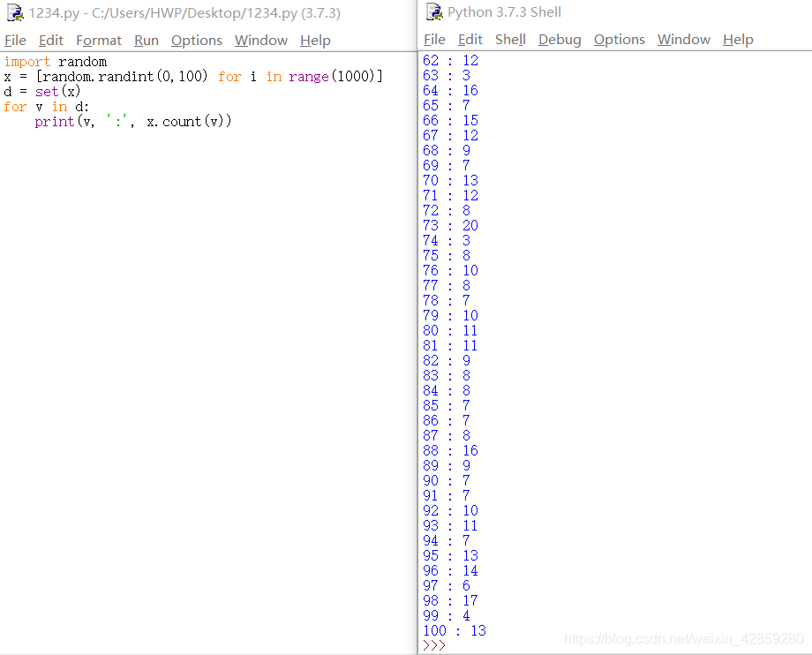Open the File menu in the 1234.py editor
812x655 pixels.
pos(15,40)
